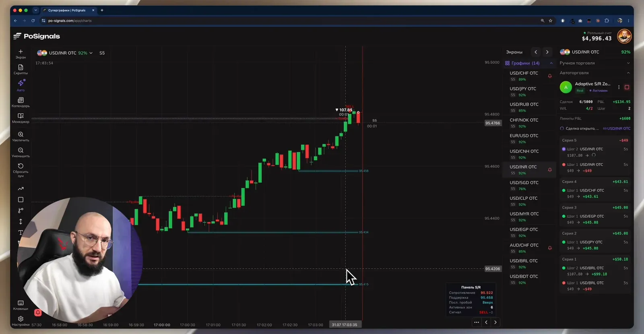Image resolution: width=644 pixels, height=334 pixels.
Task: Go to previous screen with Экраны left arrow
Action: [536, 52]
